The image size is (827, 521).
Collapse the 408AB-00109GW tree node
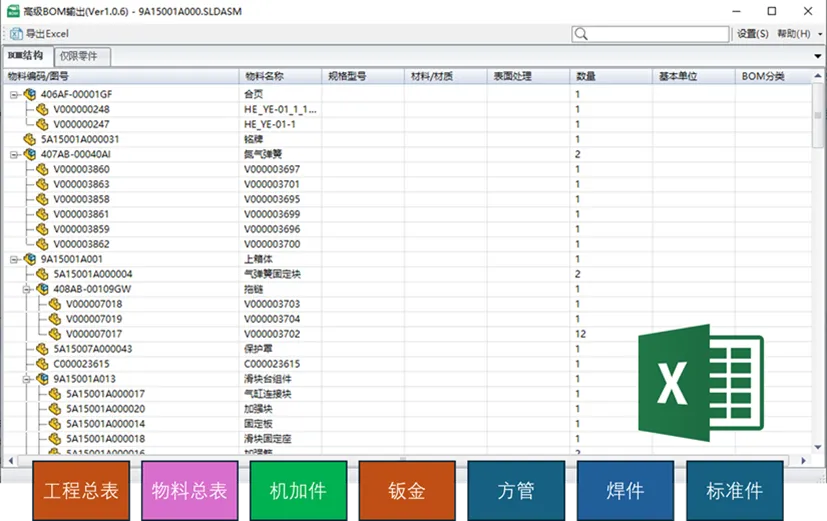pos(28,289)
